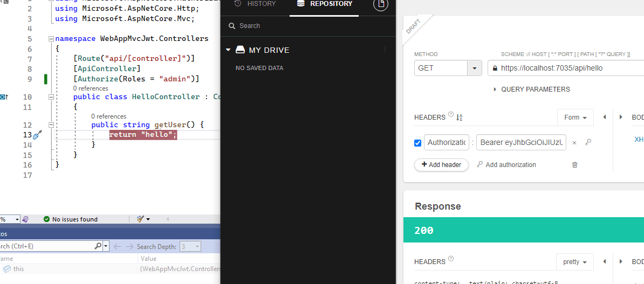Click the 'return "hello";' statement on line 13

click(x=143, y=135)
